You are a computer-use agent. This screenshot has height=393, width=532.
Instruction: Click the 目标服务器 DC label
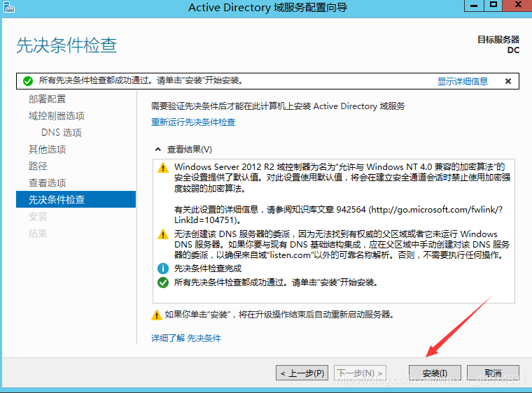(x=498, y=45)
